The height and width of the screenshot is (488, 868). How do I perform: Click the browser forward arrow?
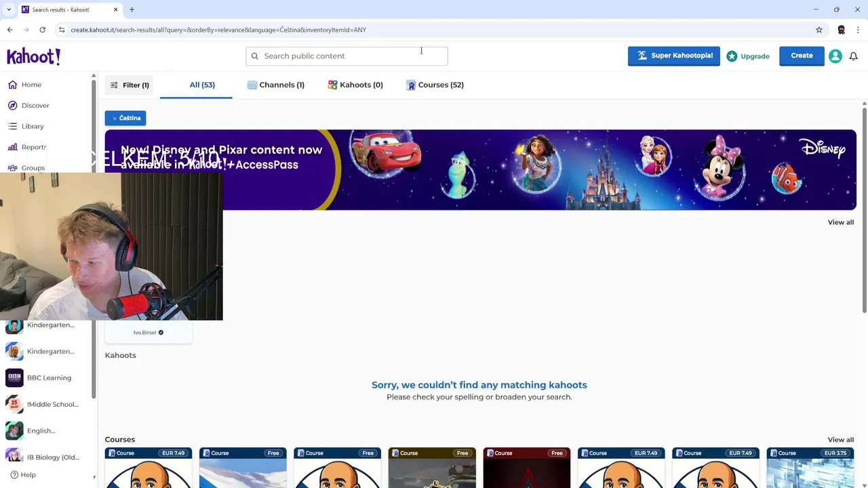point(26,30)
